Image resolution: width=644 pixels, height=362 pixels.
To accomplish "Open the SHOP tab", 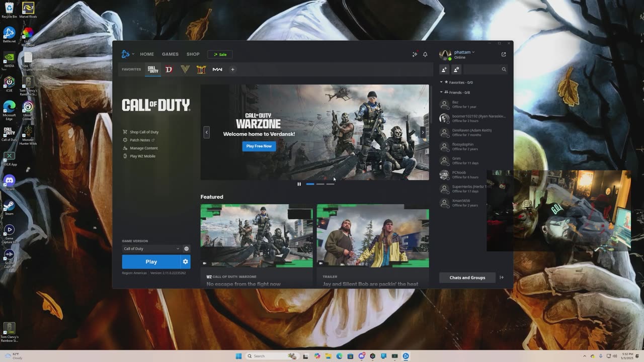I will [x=193, y=54].
